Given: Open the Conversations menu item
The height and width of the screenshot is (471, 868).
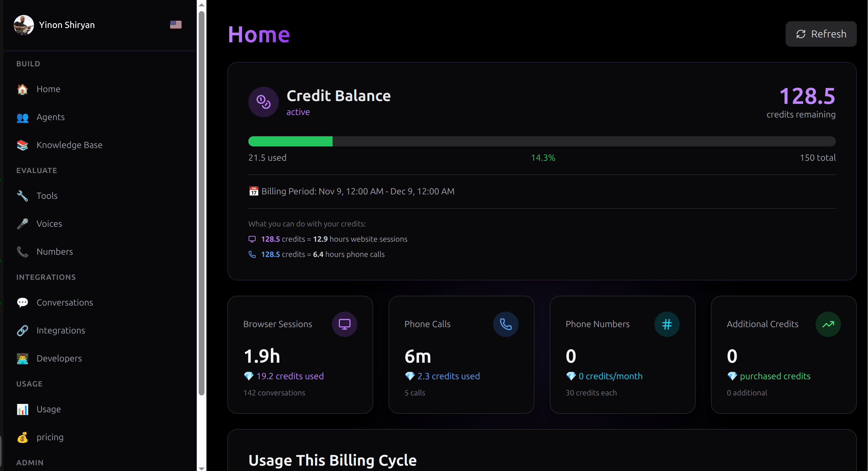Looking at the screenshot, I should [64, 302].
